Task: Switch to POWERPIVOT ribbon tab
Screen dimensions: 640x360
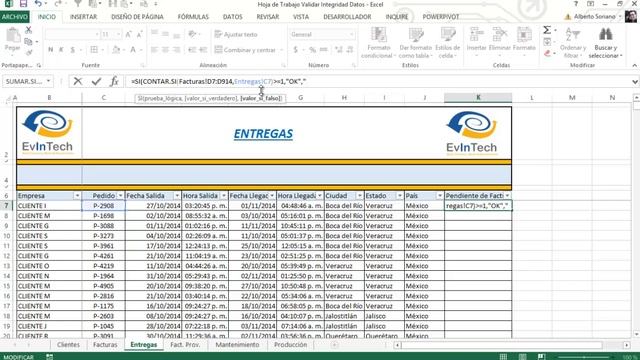Action: (x=441, y=17)
